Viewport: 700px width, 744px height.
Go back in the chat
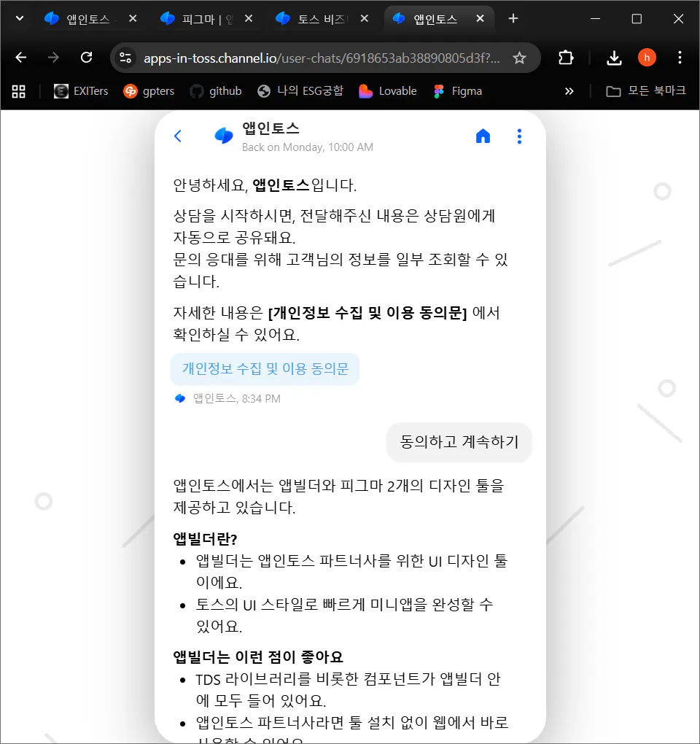[x=178, y=136]
